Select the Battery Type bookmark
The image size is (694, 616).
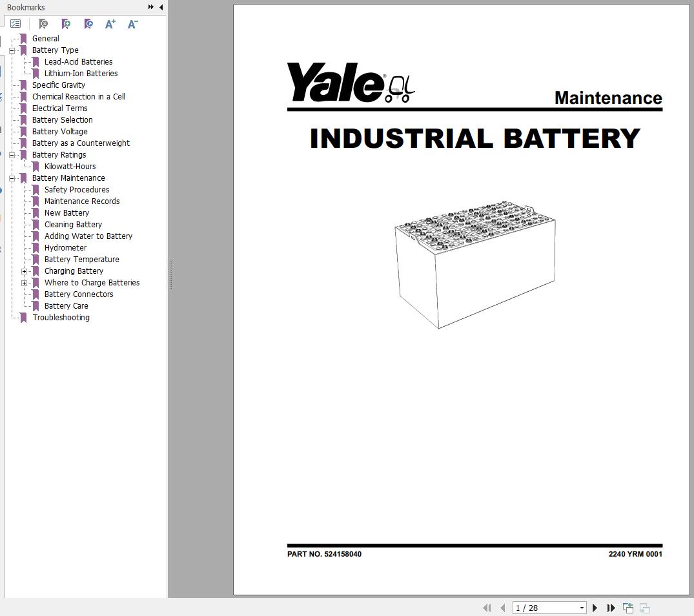click(x=56, y=50)
